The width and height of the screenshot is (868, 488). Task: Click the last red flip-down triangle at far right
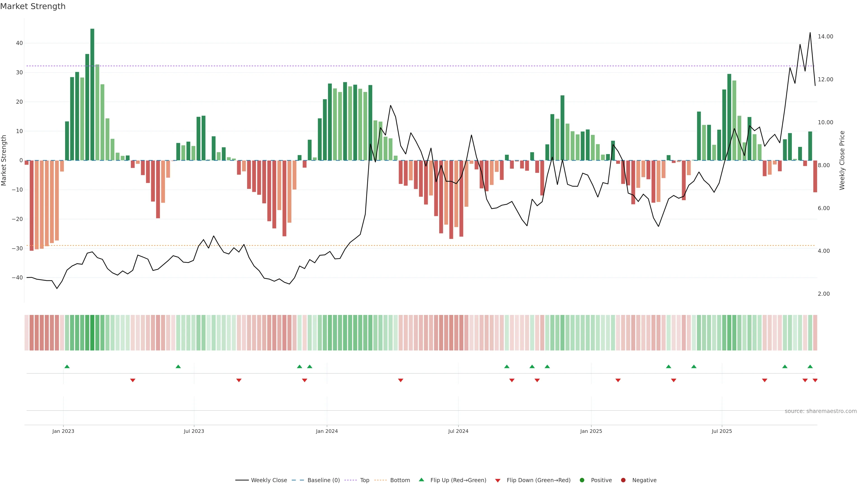[x=815, y=380]
